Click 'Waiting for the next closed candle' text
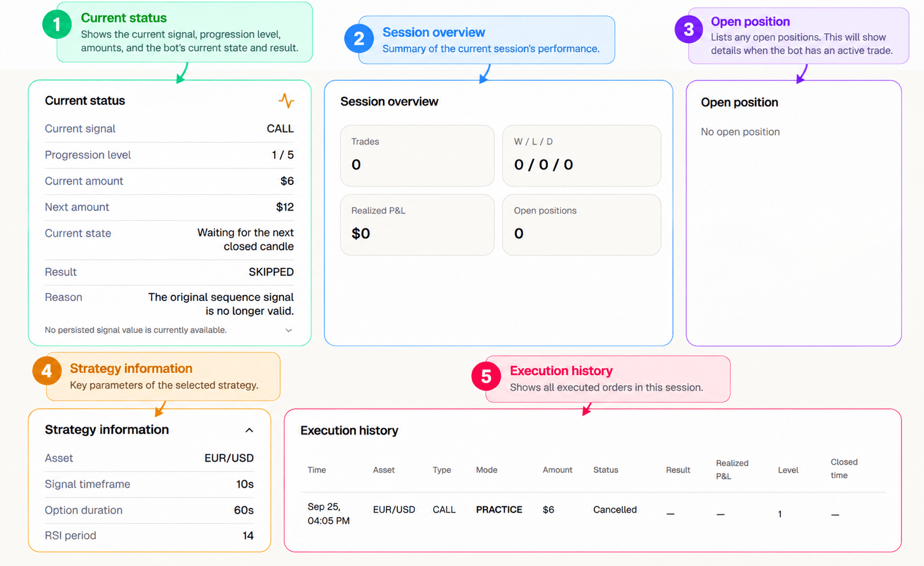924x566 pixels. point(246,240)
